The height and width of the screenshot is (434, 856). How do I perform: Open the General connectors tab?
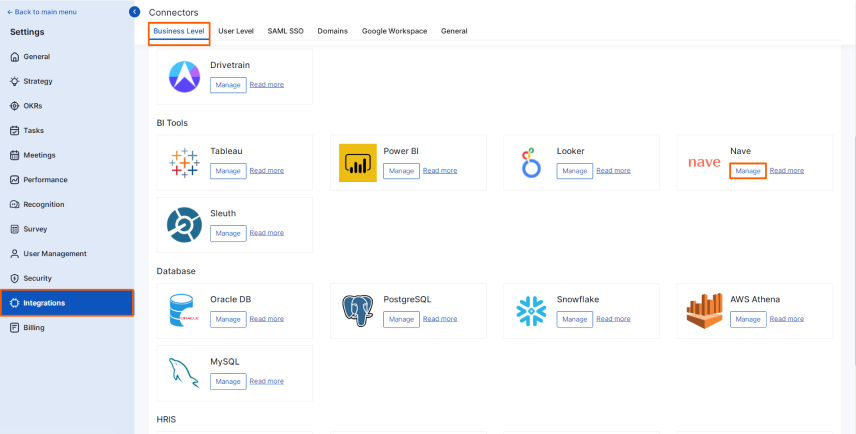click(x=454, y=31)
